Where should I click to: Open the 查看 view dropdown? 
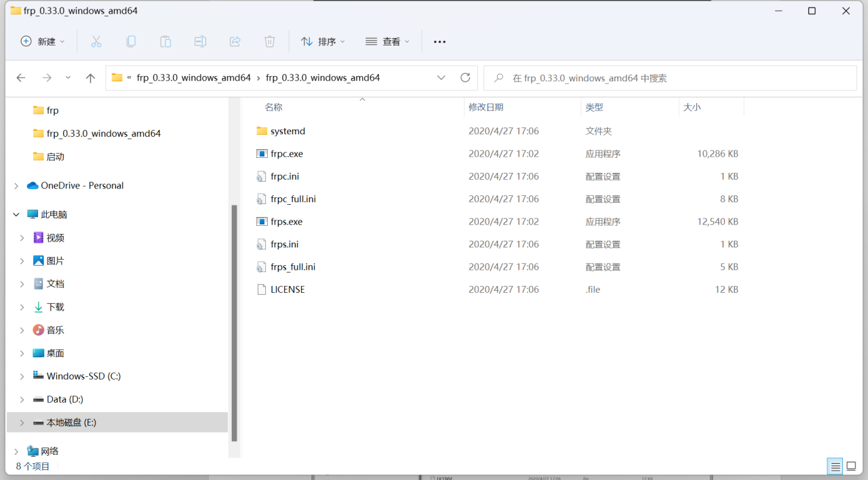[388, 41]
